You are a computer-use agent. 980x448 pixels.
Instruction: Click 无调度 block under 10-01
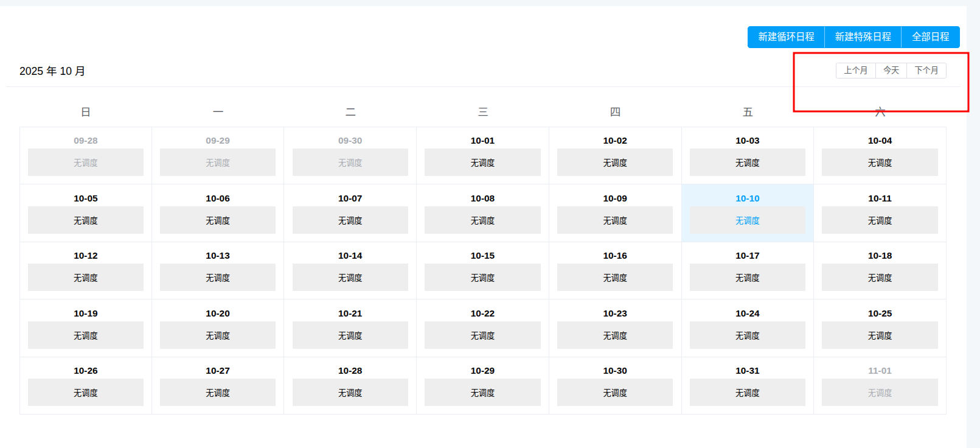click(482, 163)
